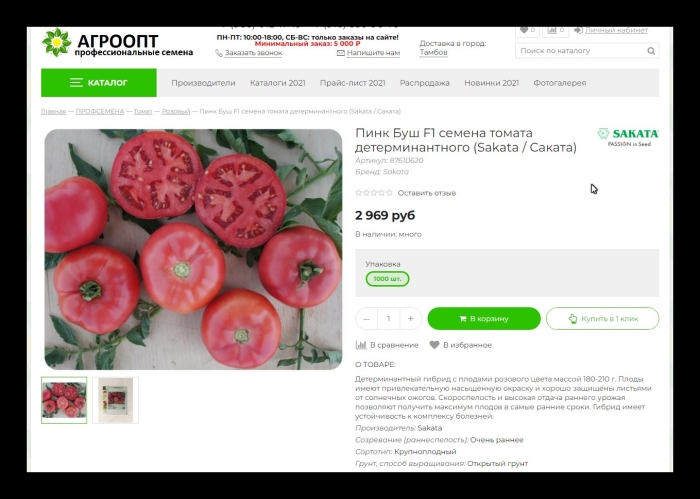Add to comparison via В сравнение
700x499 pixels.
[387, 345]
